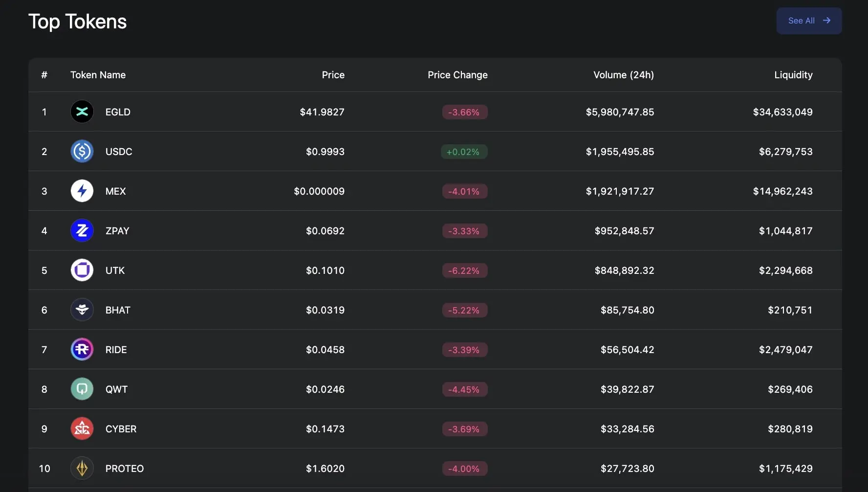This screenshot has height=492, width=868.
Task: Click the $6,279,753 liquidity value
Action: 785,152
